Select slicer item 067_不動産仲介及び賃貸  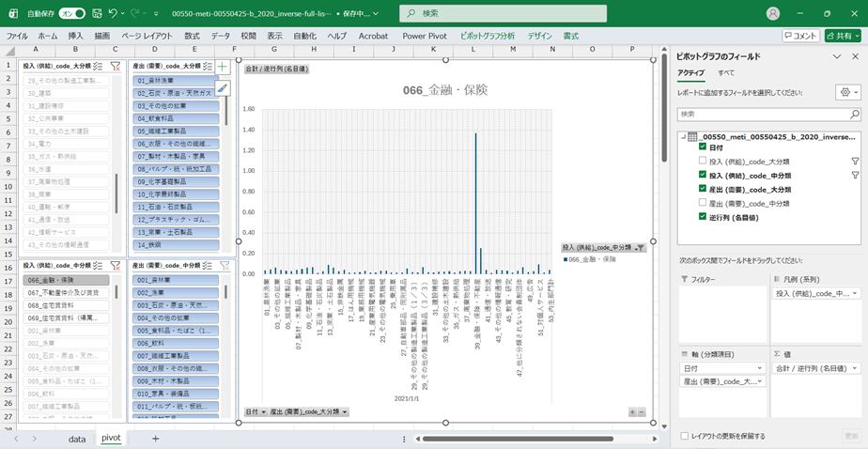coord(67,293)
